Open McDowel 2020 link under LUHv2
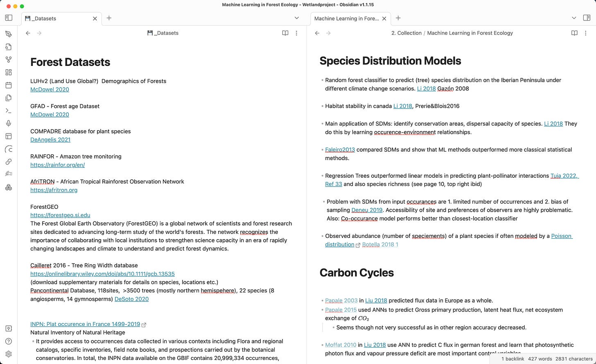Image resolution: width=596 pixels, height=364 pixels. click(50, 90)
